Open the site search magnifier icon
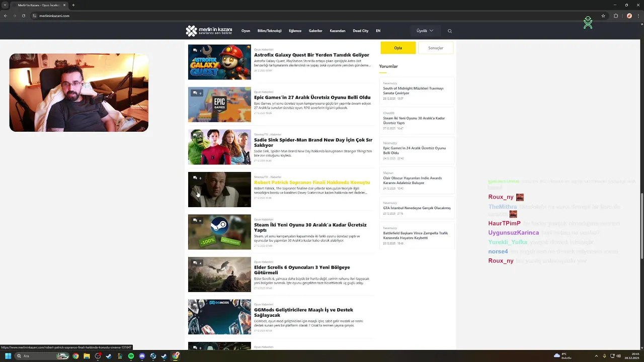 [x=450, y=31]
